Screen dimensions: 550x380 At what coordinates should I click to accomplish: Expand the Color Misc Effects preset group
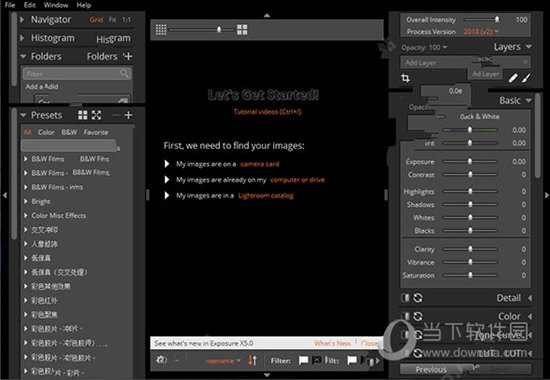pyautogui.click(x=26, y=215)
